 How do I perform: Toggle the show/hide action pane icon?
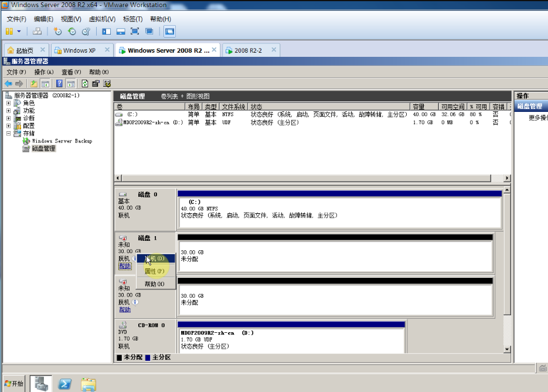[70, 84]
